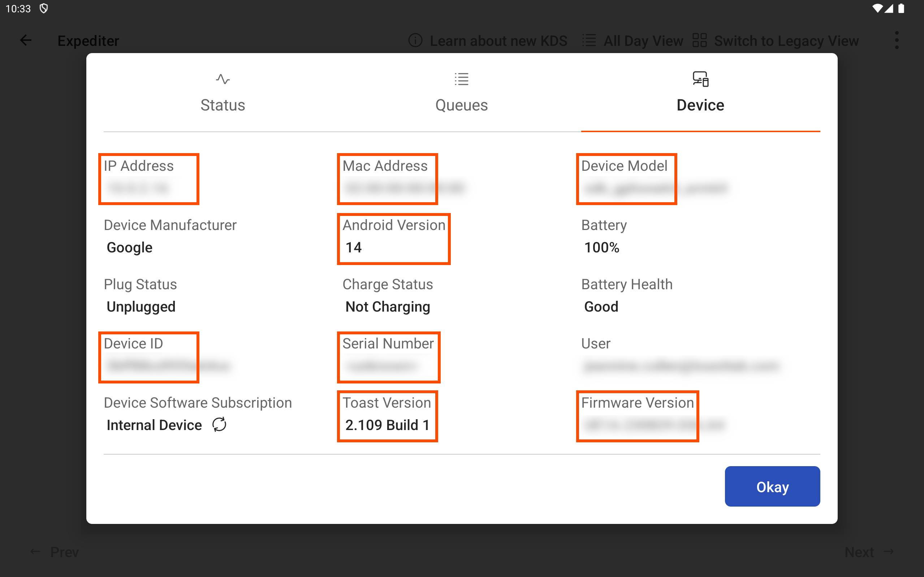
Task: Tap the Device monitor icon
Action: pos(700,79)
